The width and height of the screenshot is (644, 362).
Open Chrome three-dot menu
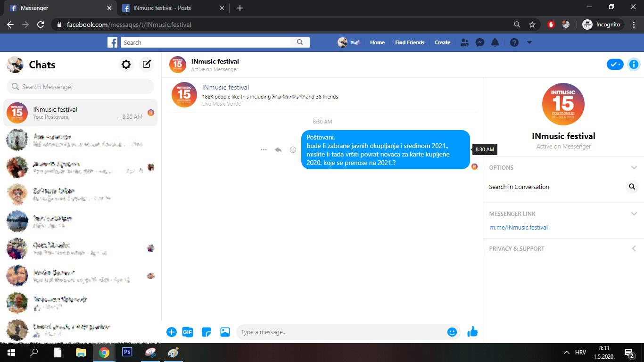(x=634, y=25)
